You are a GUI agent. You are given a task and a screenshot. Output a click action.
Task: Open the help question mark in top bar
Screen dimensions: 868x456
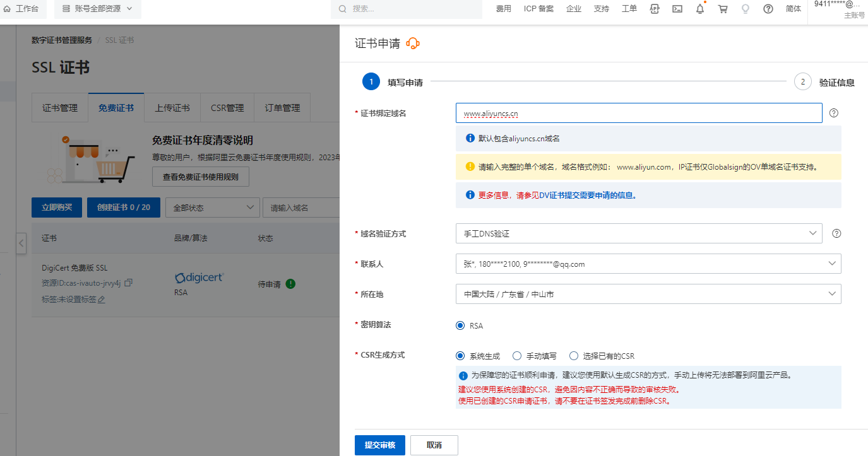click(x=768, y=9)
